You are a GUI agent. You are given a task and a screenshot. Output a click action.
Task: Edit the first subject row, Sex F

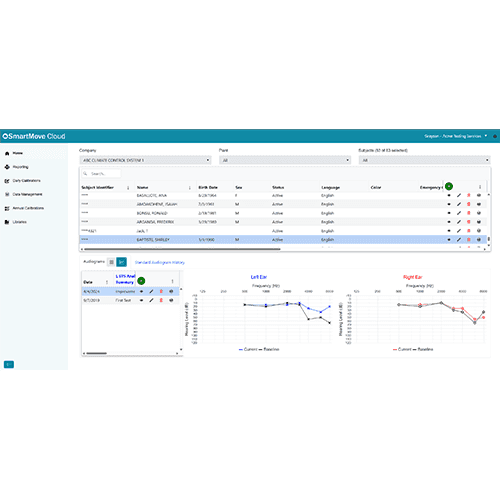(459, 195)
